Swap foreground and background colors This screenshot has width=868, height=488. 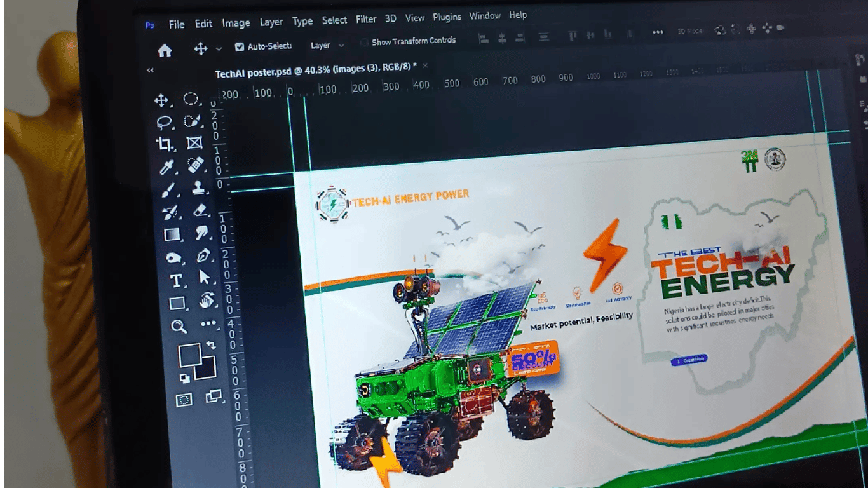(211, 346)
